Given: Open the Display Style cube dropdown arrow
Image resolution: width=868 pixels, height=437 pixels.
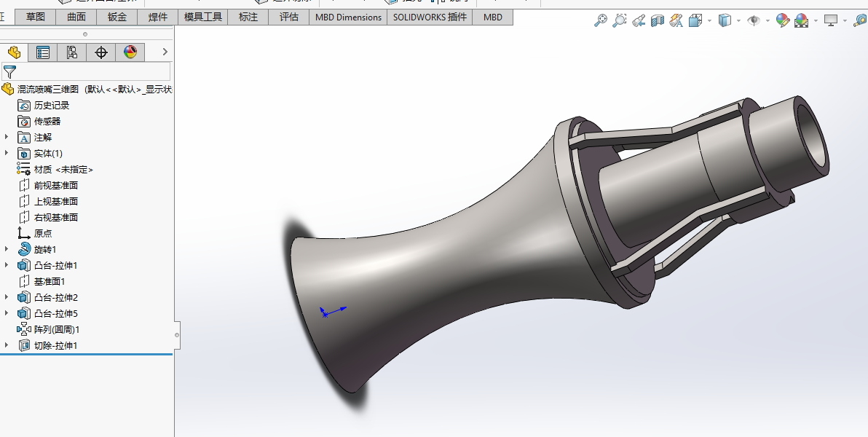Looking at the screenshot, I should (738, 21).
